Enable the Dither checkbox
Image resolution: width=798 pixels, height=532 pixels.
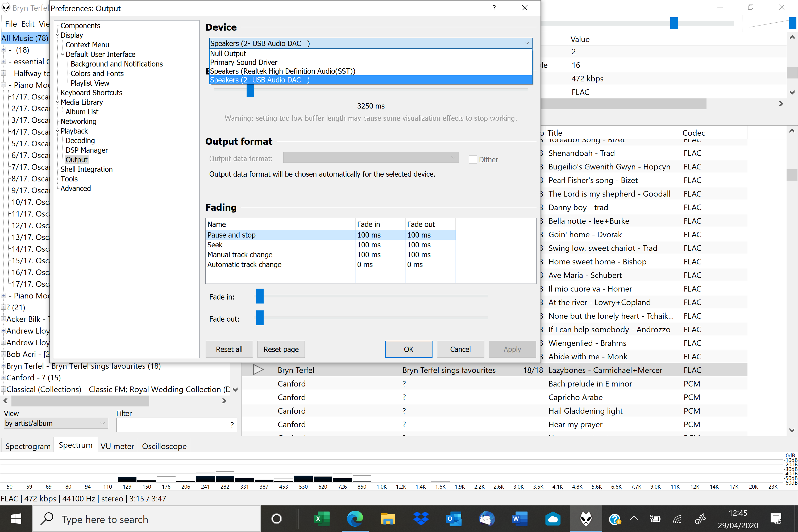(x=473, y=159)
